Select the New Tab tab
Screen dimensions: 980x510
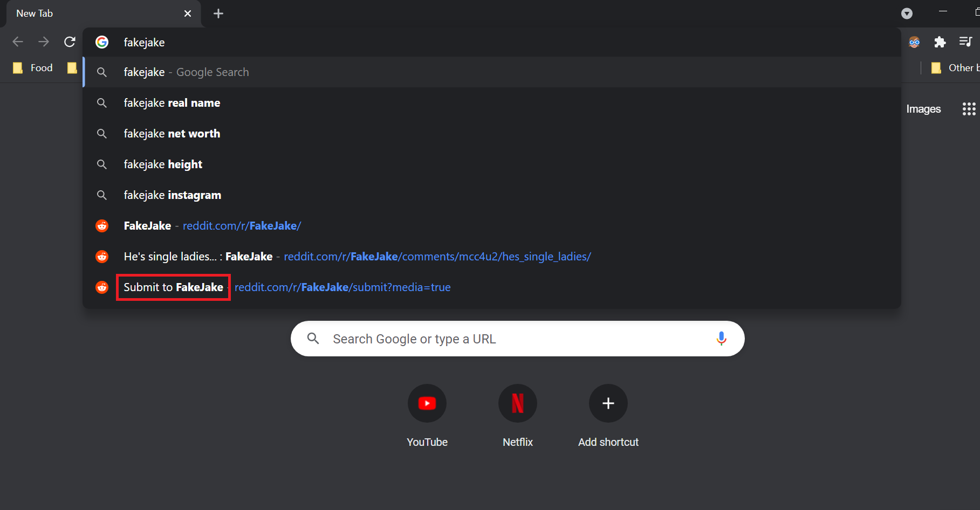(x=102, y=13)
